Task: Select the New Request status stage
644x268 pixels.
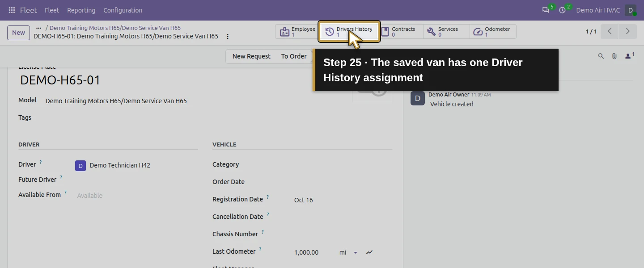Action: click(251, 56)
